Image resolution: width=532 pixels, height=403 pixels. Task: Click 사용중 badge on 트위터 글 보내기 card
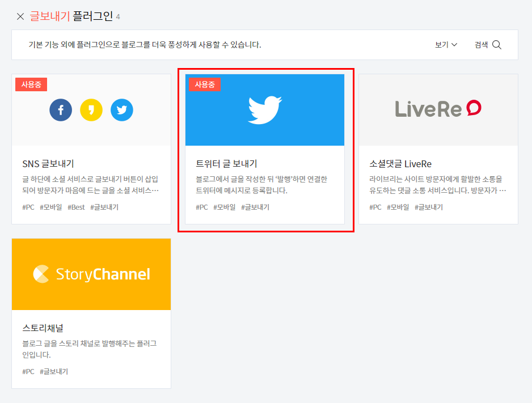205,84
